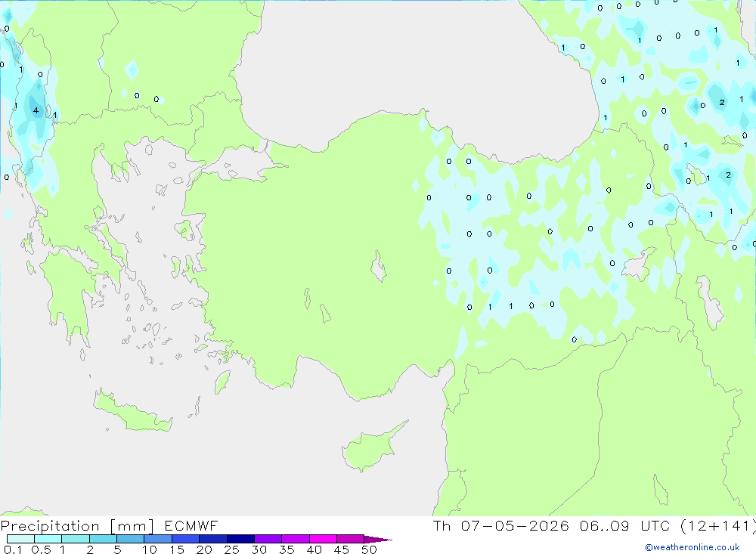
Task: Click the "20" legend scale label
Action: [x=204, y=549]
